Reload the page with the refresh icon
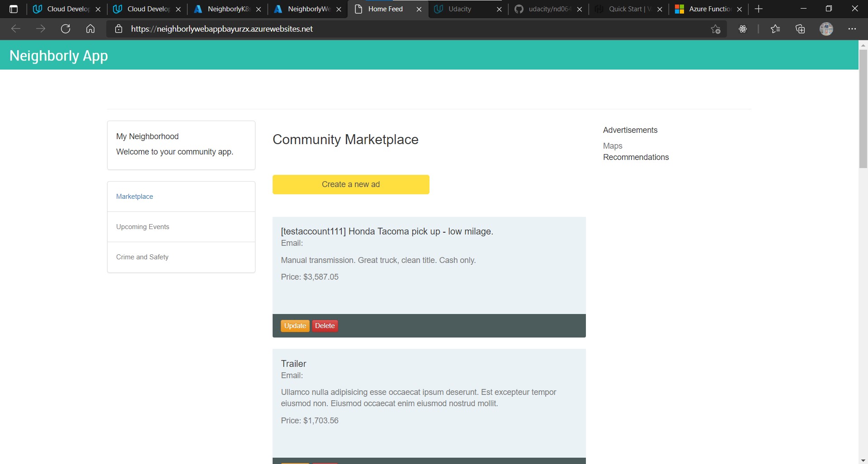Image resolution: width=868 pixels, height=464 pixels. 66,29
